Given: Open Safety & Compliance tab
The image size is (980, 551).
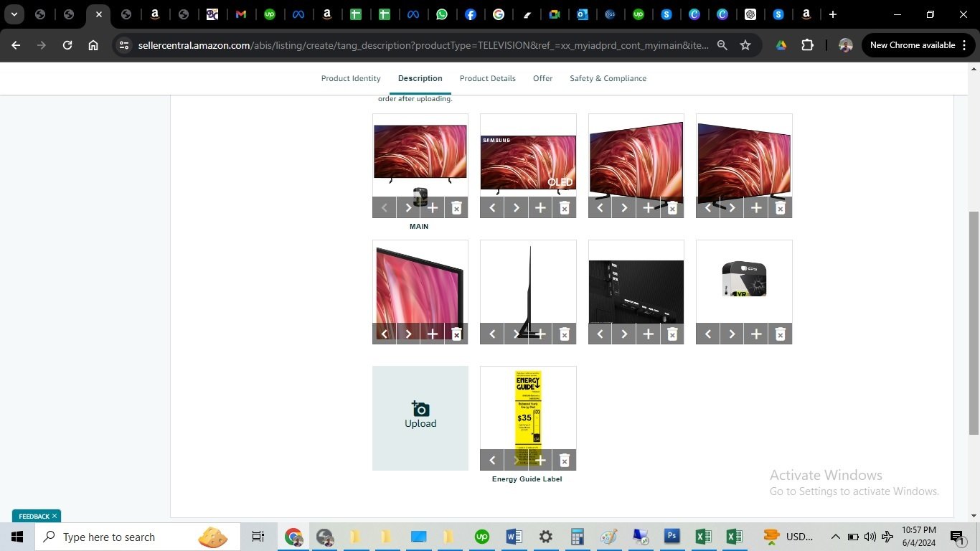Looking at the screenshot, I should (x=608, y=78).
